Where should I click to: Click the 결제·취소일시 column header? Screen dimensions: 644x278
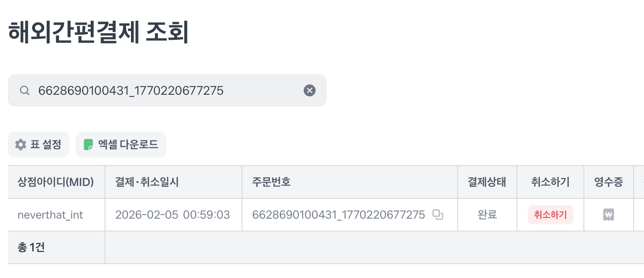(x=147, y=182)
